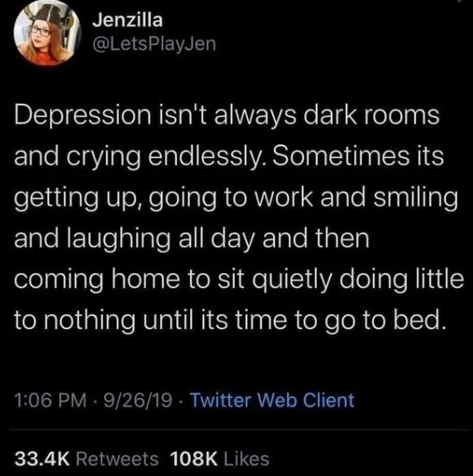View the 33.4K Retweets list
473x476 pixels.
(x=86, y=459)
